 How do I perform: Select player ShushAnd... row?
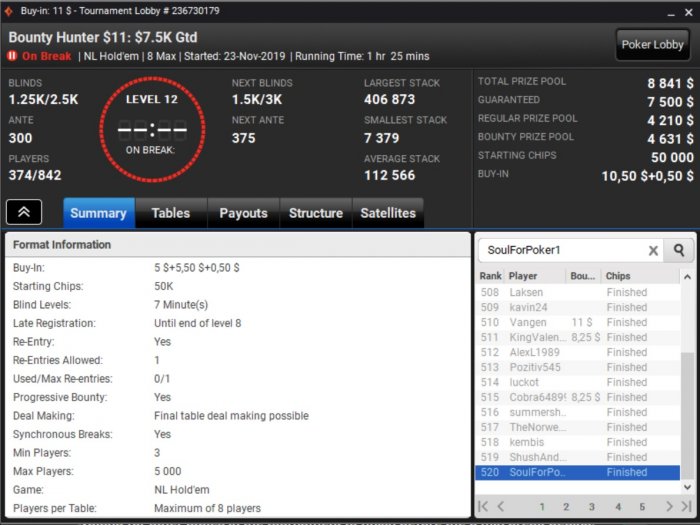(x=578, y=457)
